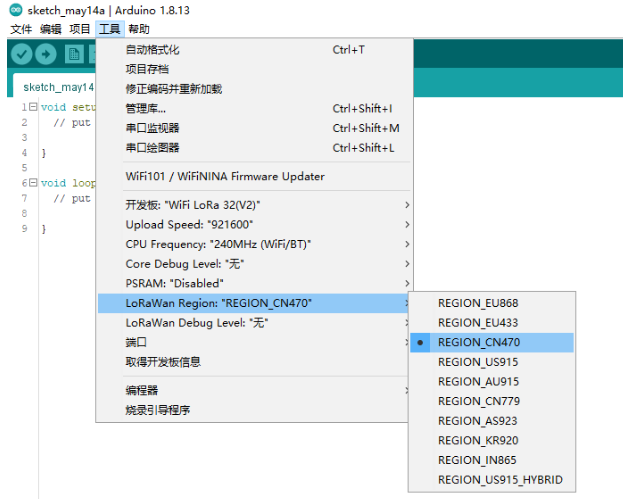Click line 6 void loop code

tap(68, 183)
